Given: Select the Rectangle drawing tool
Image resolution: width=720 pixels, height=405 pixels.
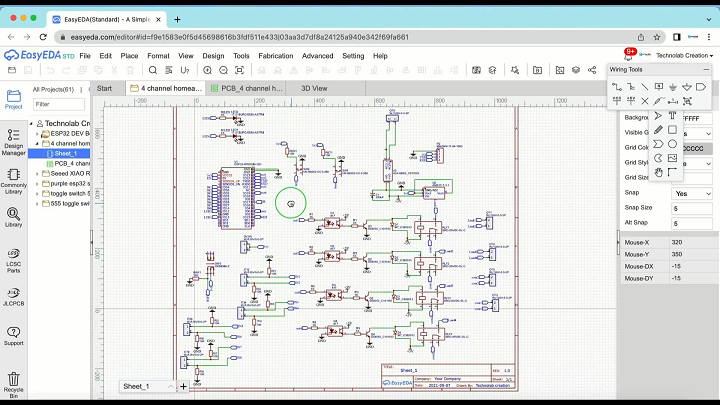Looking at the screenshot, I should pyautogui.click(x=672, y=130).
